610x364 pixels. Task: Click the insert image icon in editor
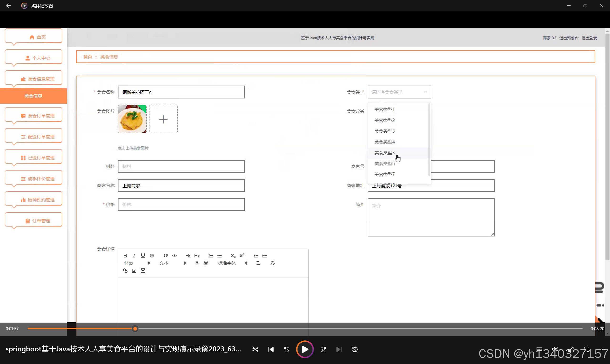click(x=134, y=271)
